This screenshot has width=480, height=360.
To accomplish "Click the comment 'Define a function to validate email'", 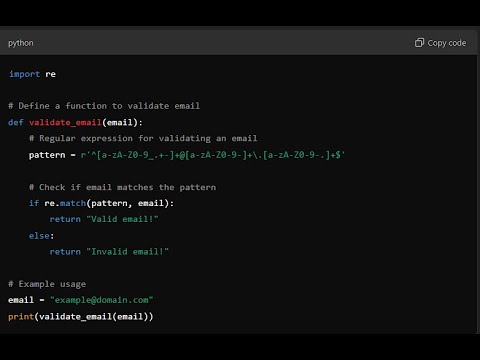I will coord(104,106).
